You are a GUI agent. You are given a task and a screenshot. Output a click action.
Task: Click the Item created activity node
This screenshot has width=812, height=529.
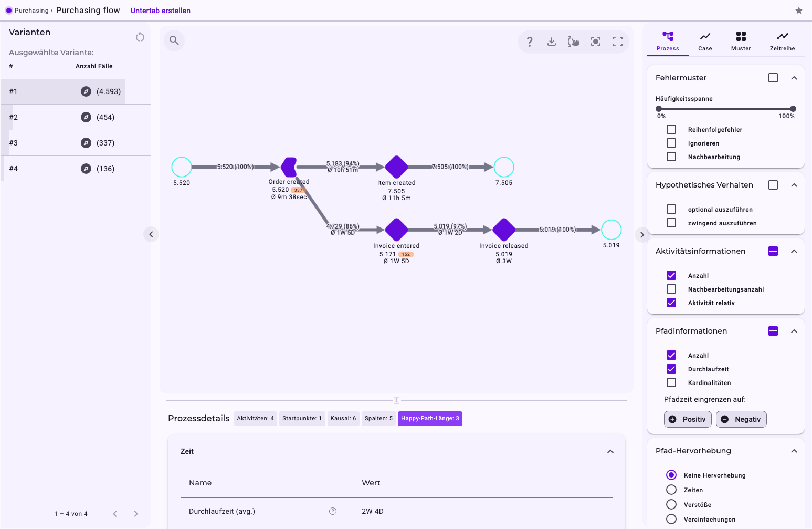[396, 167]
